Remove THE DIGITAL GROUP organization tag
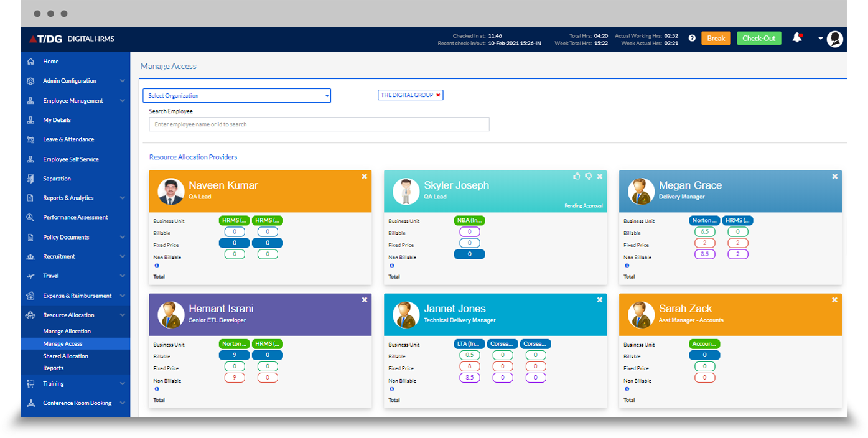 tap(438, 95)
